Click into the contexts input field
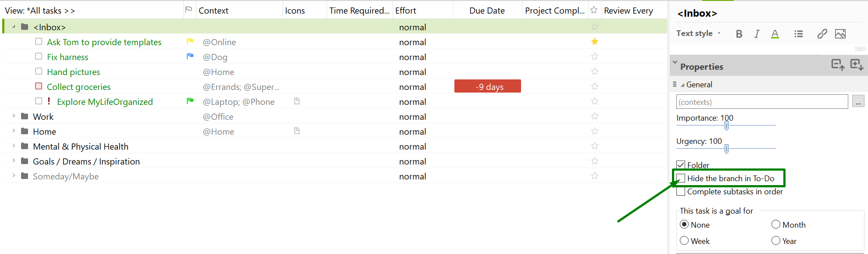 tap(762, 102)
